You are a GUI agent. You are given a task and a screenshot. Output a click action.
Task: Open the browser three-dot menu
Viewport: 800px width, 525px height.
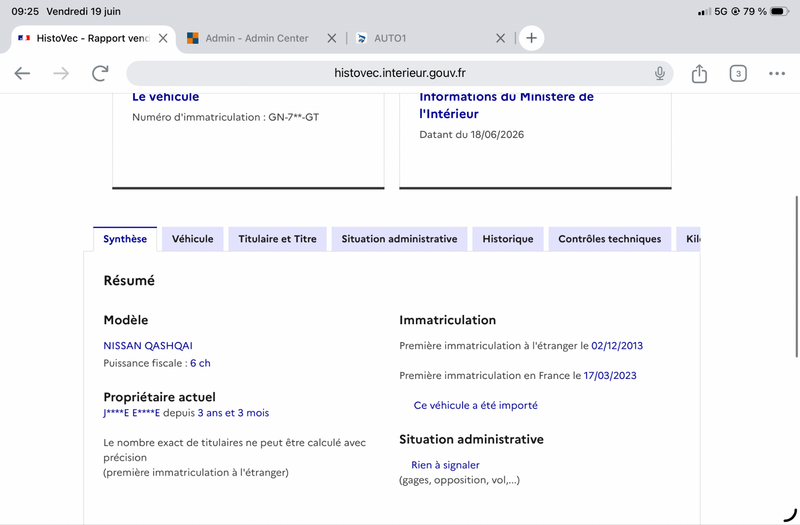click(777, 73)
